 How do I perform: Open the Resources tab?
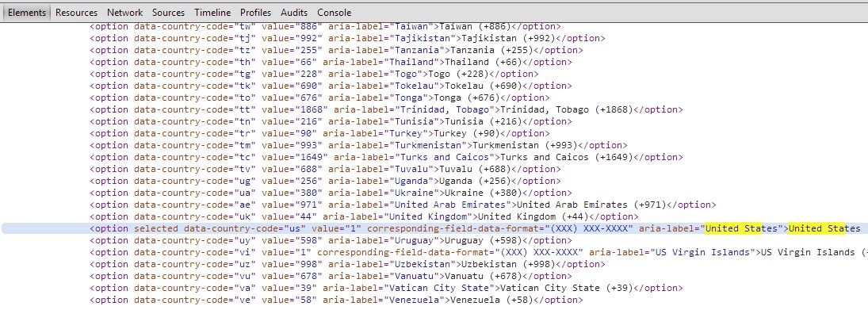click(76, 12)
